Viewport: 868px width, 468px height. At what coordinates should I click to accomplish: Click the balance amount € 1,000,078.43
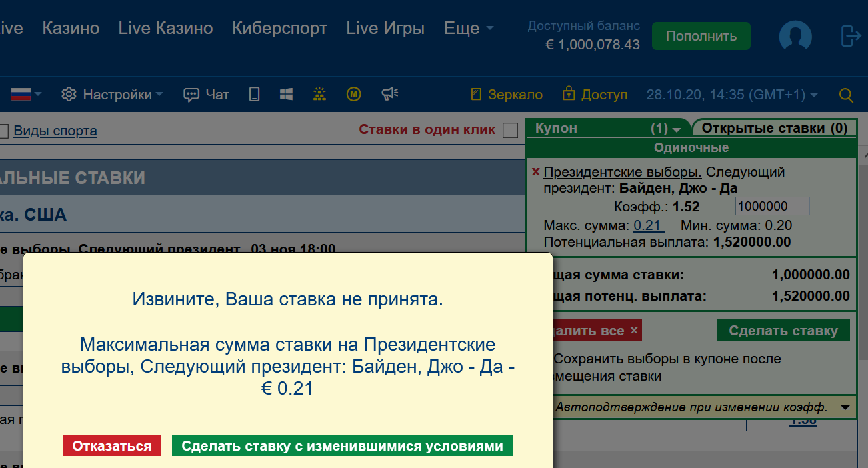[592, 45]
